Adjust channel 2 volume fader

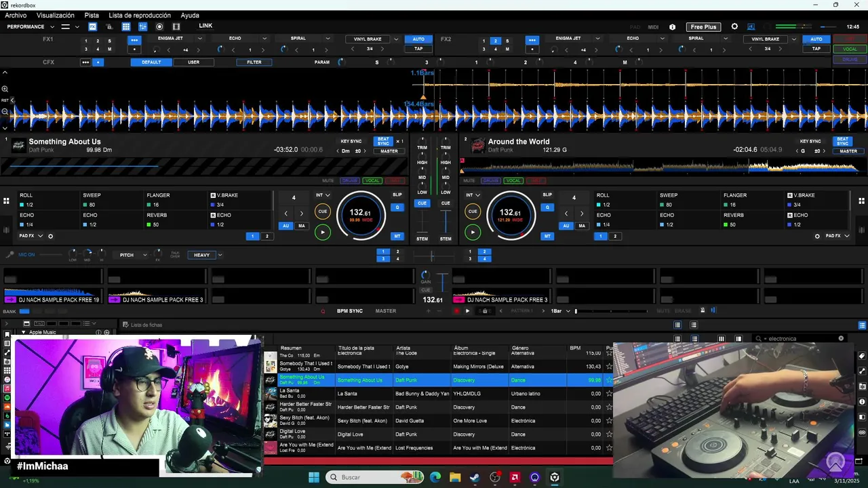pyautogui.click(x=446, y=222)
